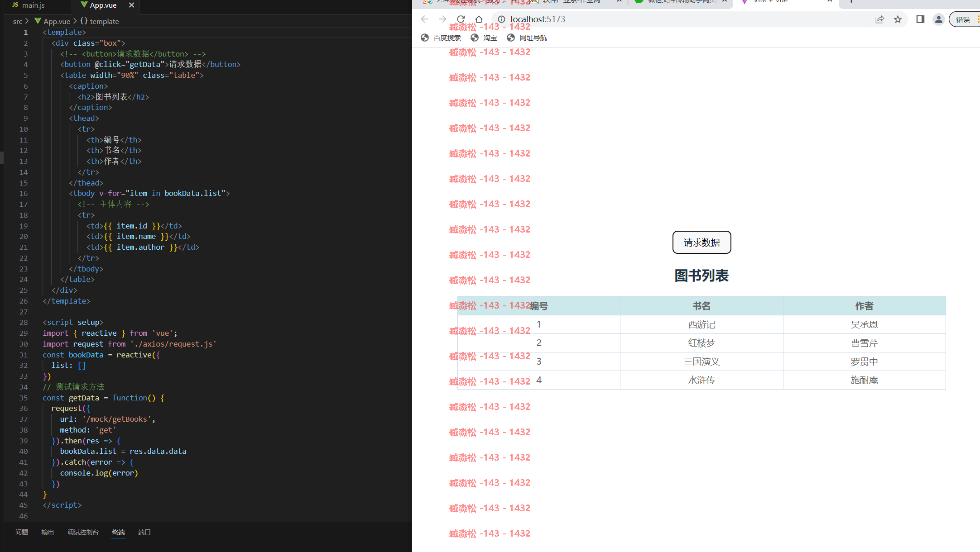
Task: Click the {{ item.author }} code line
Action: [x=143, y=247]
